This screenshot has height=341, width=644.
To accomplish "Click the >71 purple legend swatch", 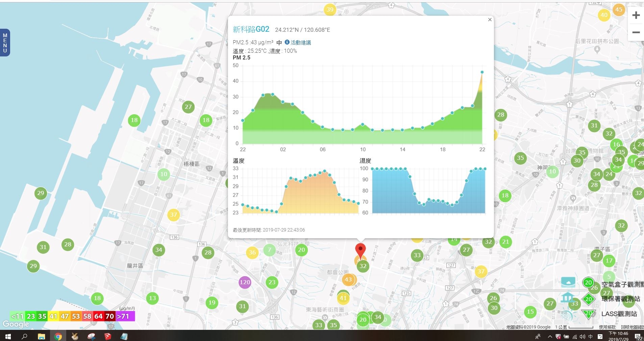I will tap(125, 316).
